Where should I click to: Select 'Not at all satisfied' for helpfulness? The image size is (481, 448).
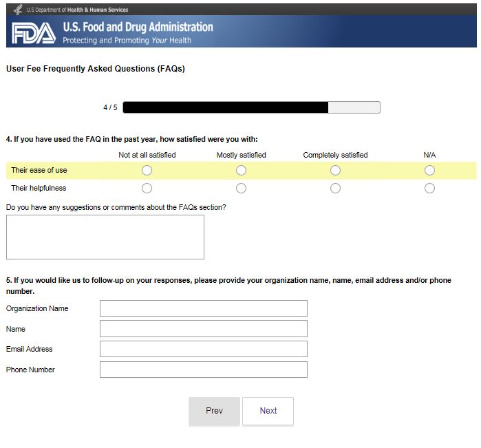click(147, 189)
